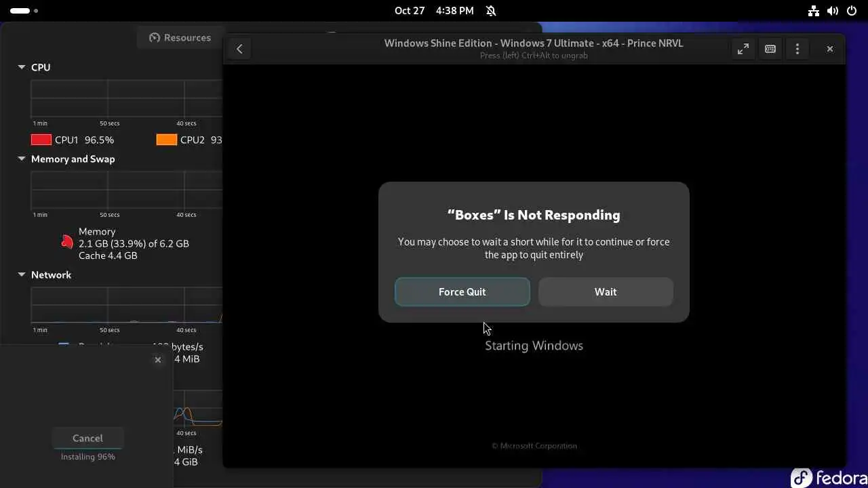Click the Installing 96% status text
Screen dimensions: 868x488
click(x=87, y=457)
